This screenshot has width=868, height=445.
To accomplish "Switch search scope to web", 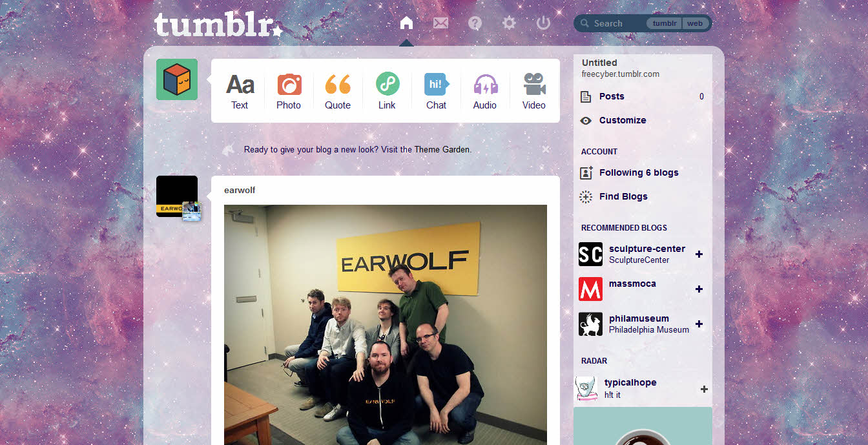I will [695, 23].
